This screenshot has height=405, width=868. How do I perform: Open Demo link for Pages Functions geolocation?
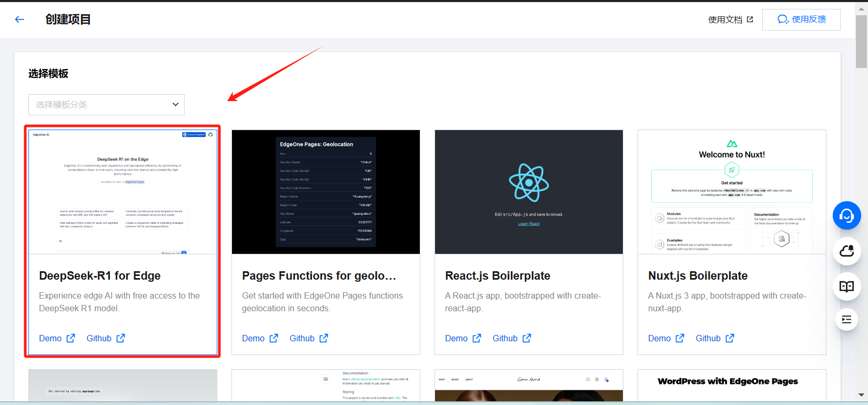[x=253, y=338]
